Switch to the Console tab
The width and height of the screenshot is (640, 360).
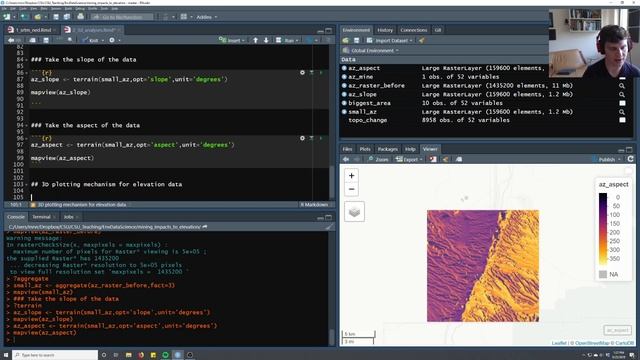pos(16,217)
